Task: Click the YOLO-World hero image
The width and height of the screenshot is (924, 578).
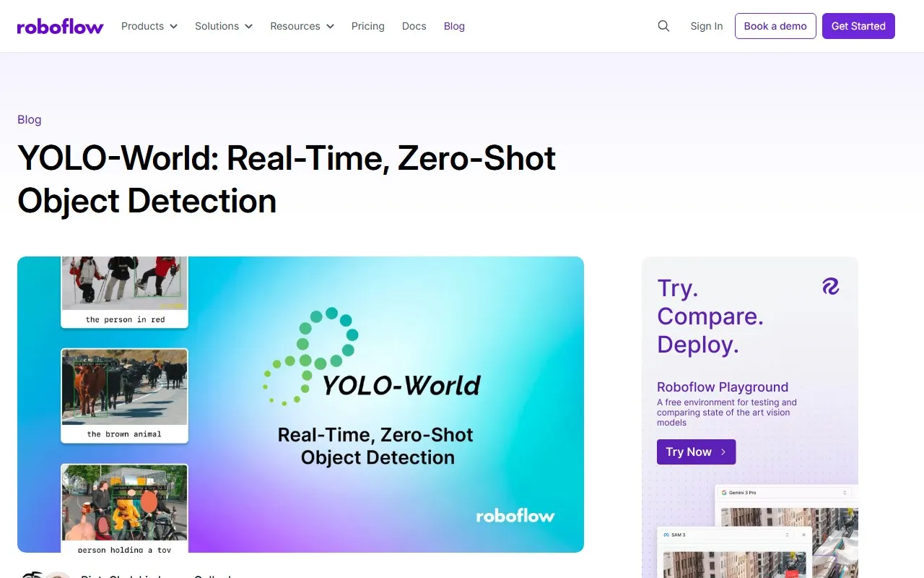Action: coord(300,405)
